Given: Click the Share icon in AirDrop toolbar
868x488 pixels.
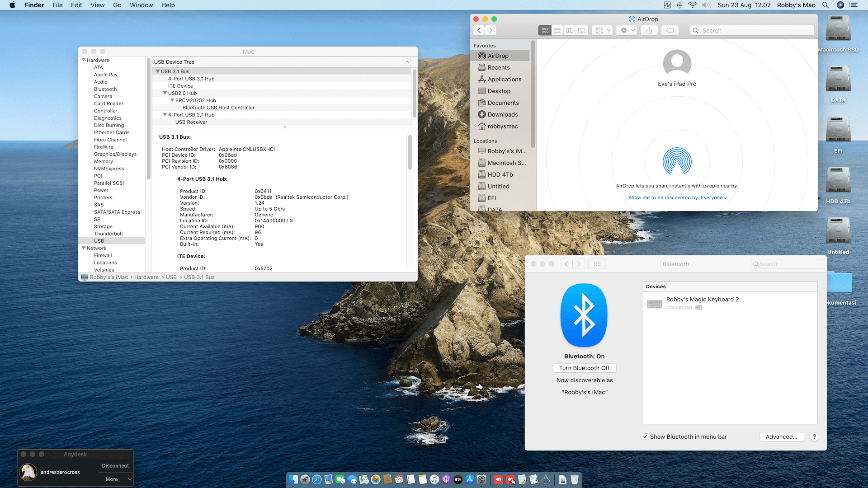Looking at the screenshot, I should pos(649,30).
